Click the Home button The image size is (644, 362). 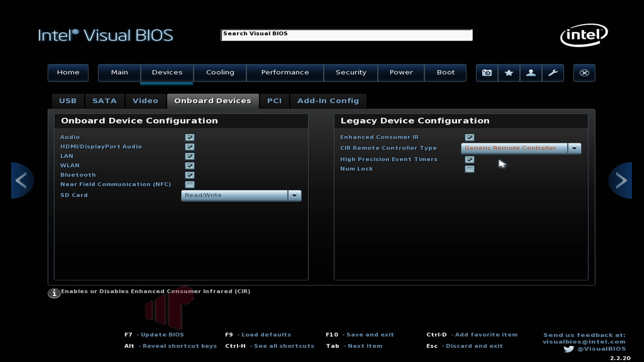[x=68, y=73]
